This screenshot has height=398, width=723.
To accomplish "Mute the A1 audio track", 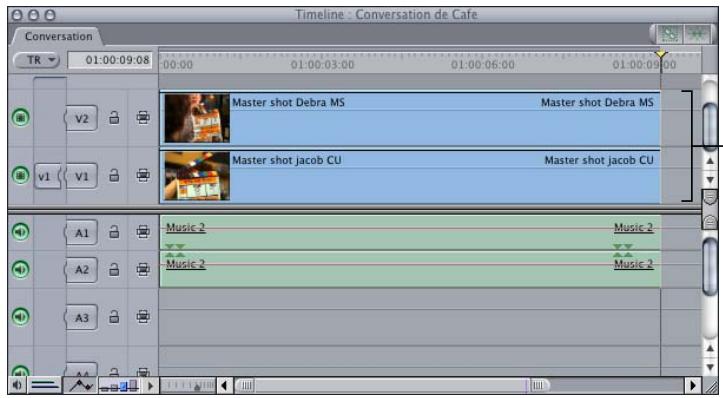I will (20, 232).
